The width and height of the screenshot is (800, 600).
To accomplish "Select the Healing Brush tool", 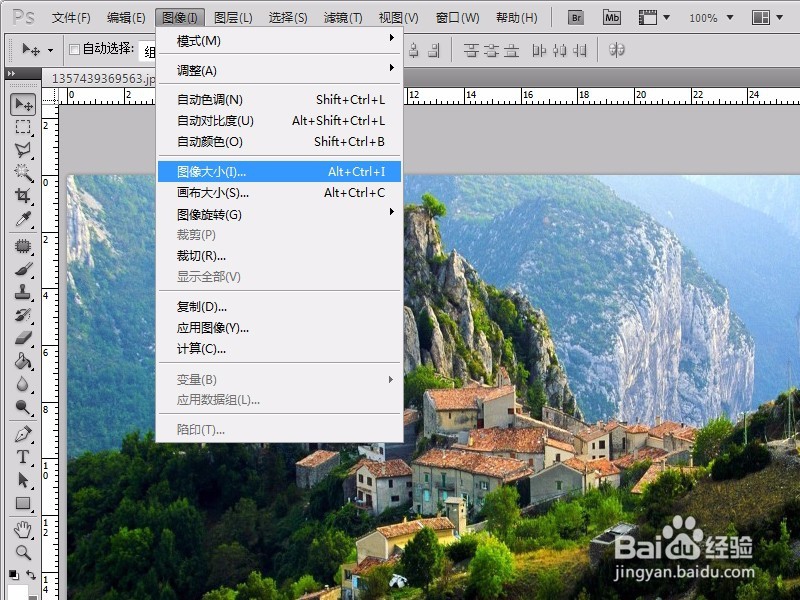I will point(23,246).
